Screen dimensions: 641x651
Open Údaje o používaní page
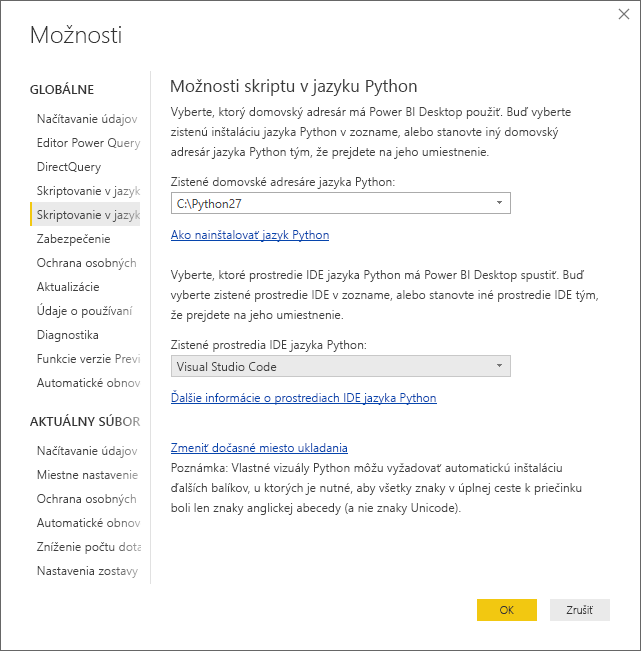(84, 311)
